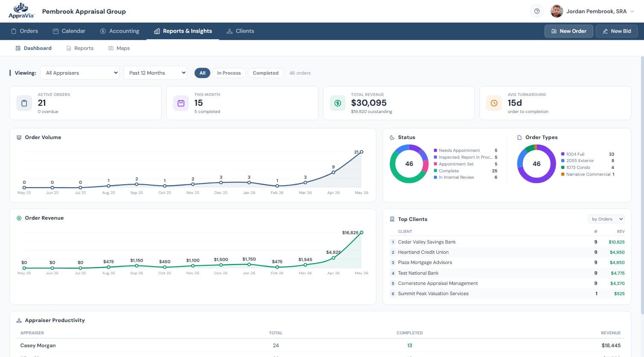Open the help question-mark icon
The width and height of the screenshot is (644, 357).
(x=537, y=11)
